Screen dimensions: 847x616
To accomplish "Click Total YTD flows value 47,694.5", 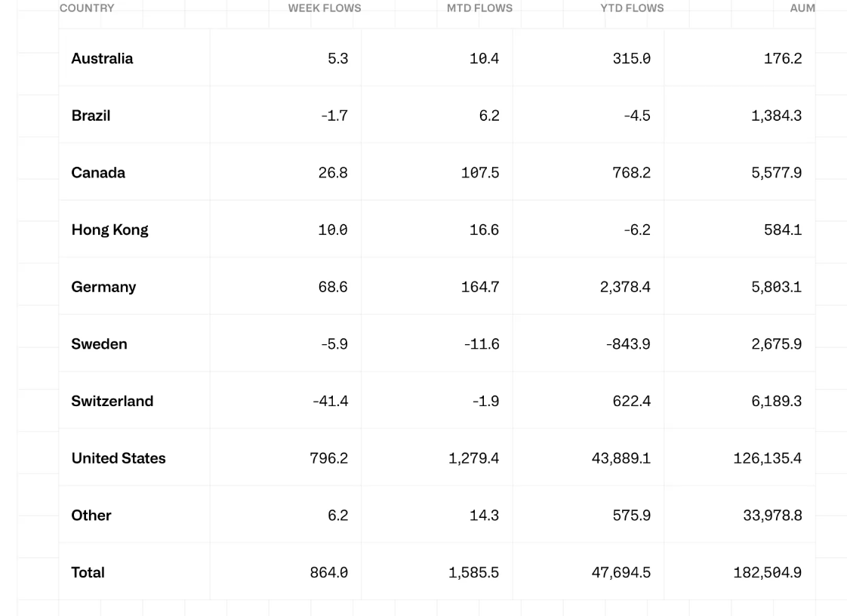I will coord(621,572).
